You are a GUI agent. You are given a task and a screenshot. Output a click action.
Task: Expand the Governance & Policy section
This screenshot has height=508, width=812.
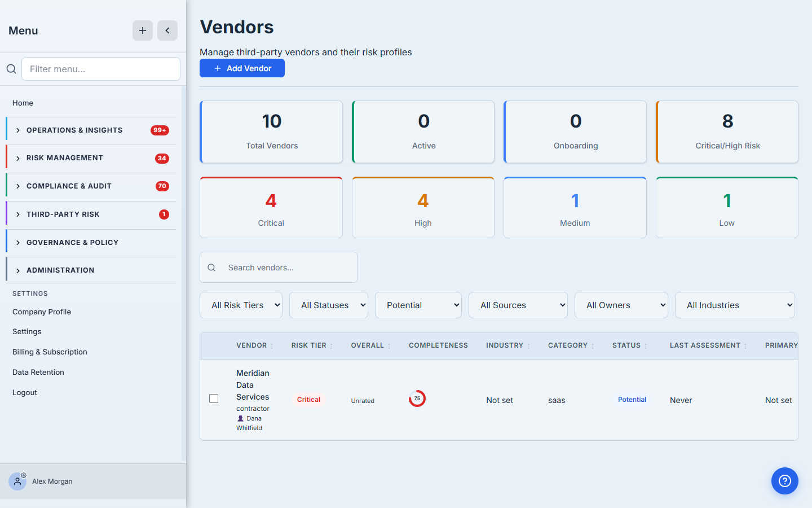point(91,243)
